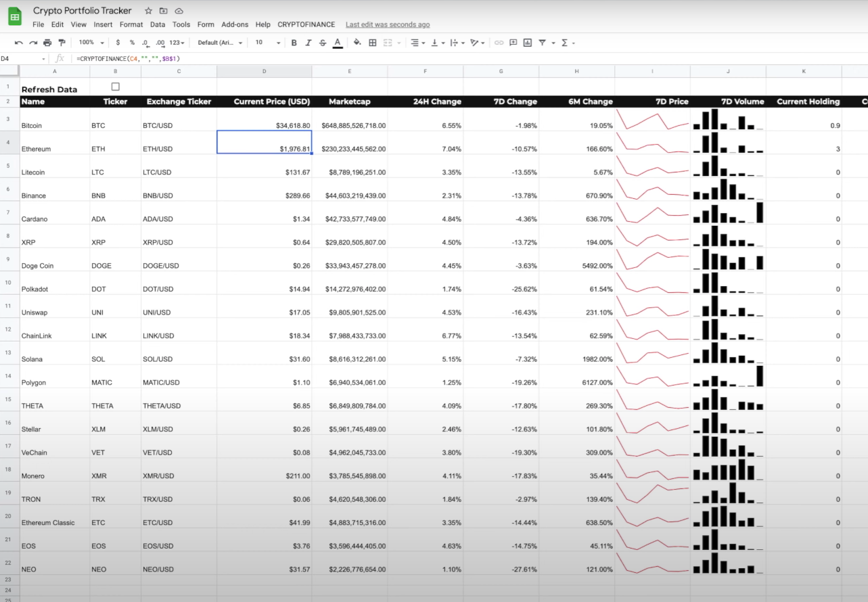The width and height of the screenshot is (868, 602).
Task: Open the Add-ons menu
Action: [x=235, y=24]
